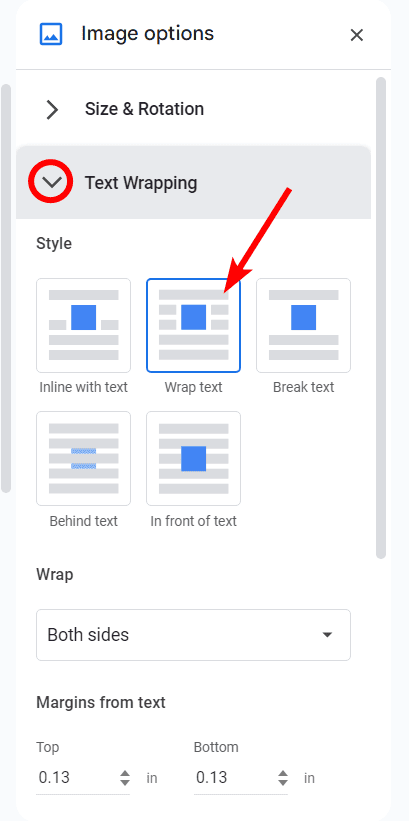Select the Behind text style icon

click(83, 458)
